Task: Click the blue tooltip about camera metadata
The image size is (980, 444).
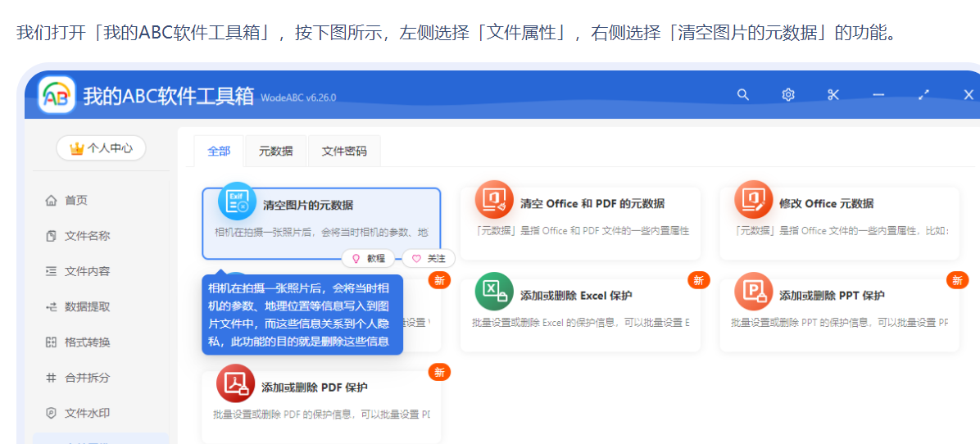Action: coord(302,315)
